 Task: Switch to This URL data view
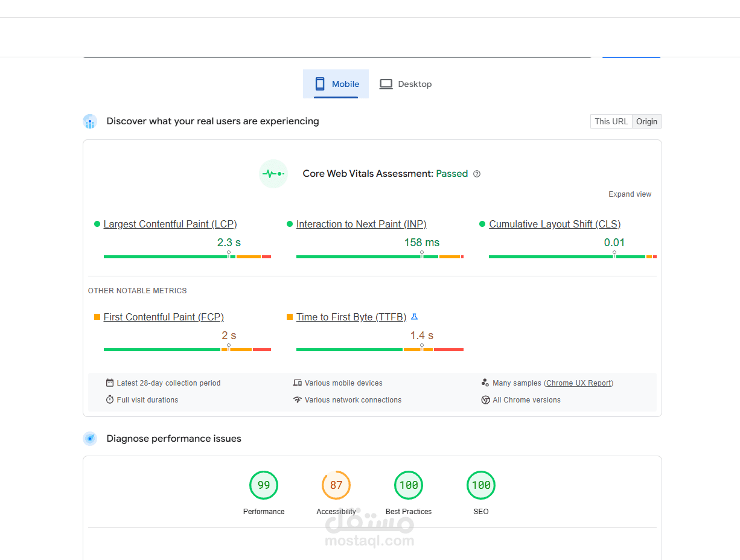(611, 121)
